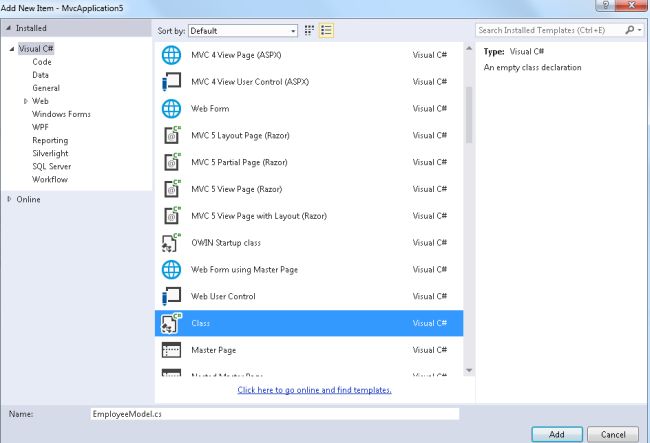The width and height of the screenshot is (650, 443).
Task: Select the Silverlight category
Action: coord(50,153)
